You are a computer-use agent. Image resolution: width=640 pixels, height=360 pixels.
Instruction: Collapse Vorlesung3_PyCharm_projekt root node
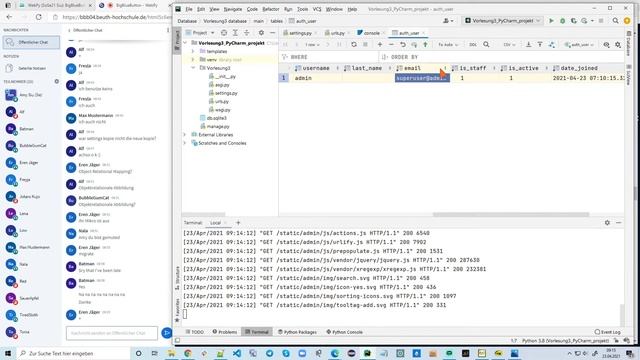point(185,43)
